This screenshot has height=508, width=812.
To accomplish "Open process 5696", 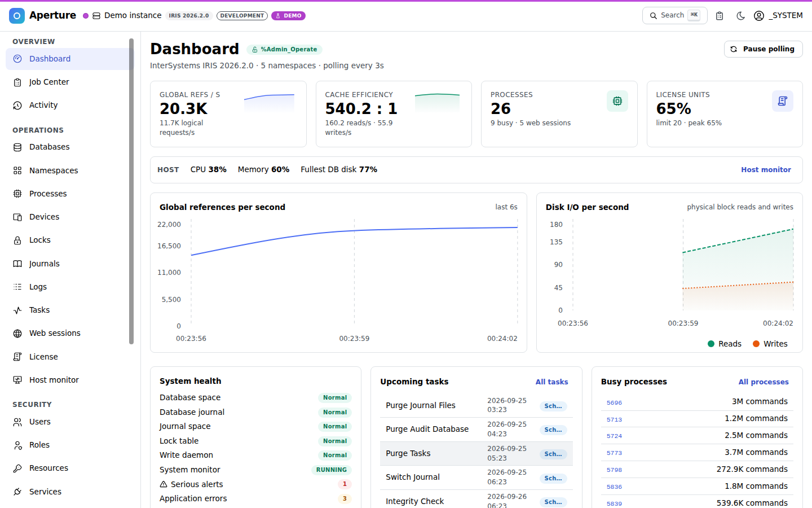I will pyautogui.click(x=614, y=402).
